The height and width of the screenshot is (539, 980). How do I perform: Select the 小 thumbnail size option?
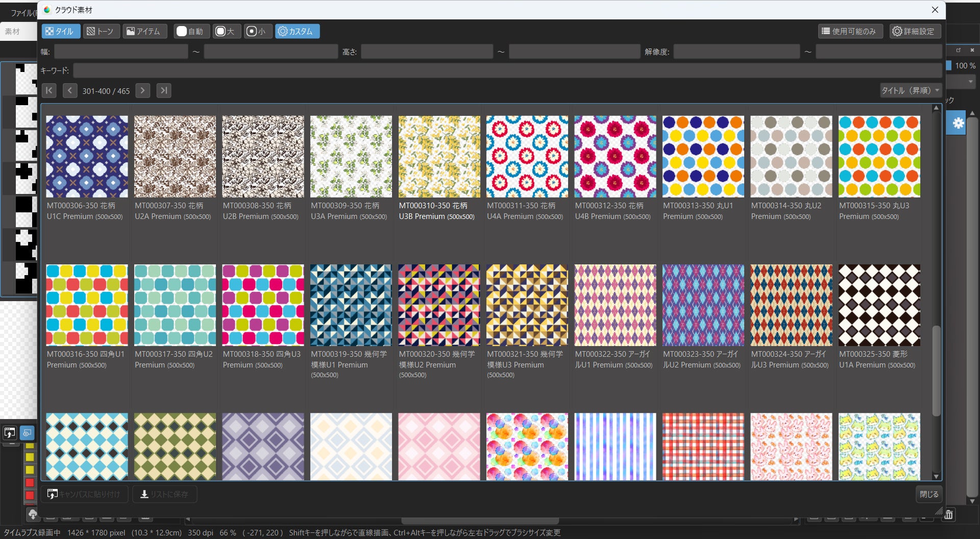click(x=257, y=32)
